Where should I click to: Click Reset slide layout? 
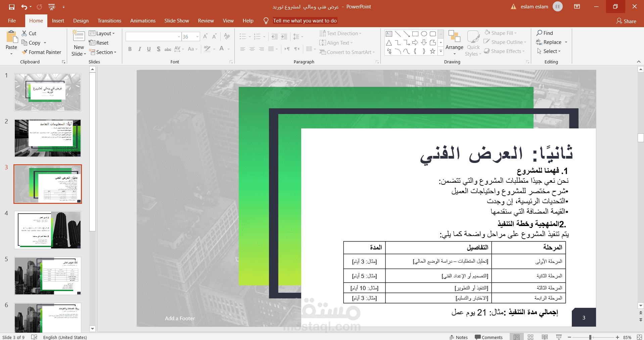[99, 43]
